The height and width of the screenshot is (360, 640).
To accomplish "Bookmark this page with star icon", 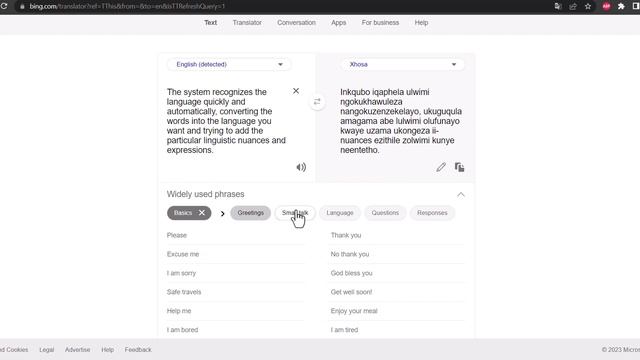I will [588, 6].
